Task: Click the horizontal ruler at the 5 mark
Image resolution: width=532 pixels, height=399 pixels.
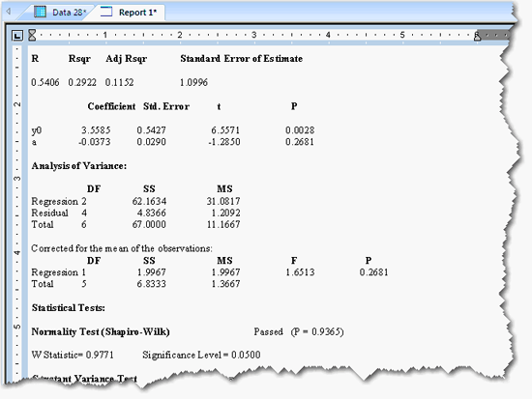Action: (402, 35)
